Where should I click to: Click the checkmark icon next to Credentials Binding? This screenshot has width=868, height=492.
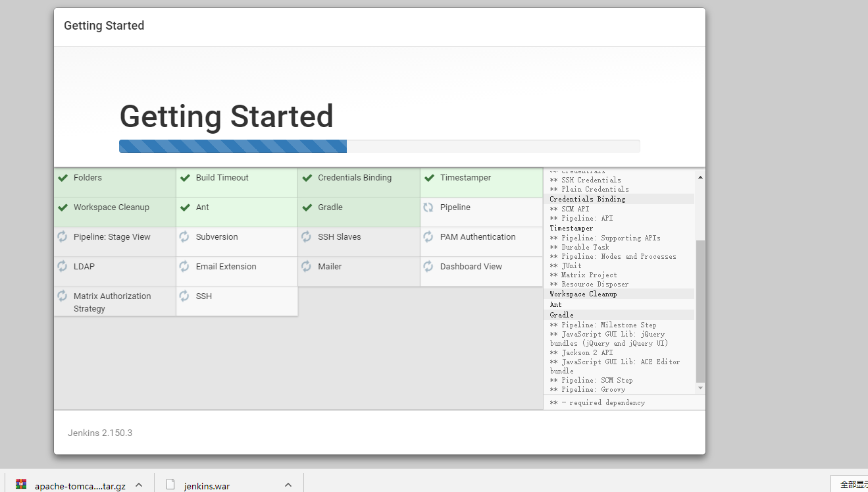tap(307, 178)
